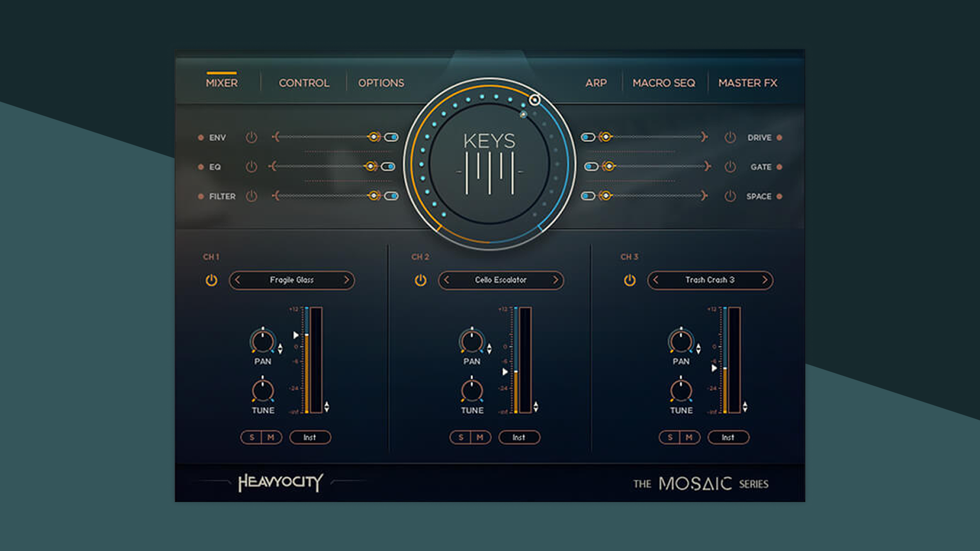Advance the Fragile Glass preset with right arrow
The image size is (980, 551).
[x=348, y=280]
